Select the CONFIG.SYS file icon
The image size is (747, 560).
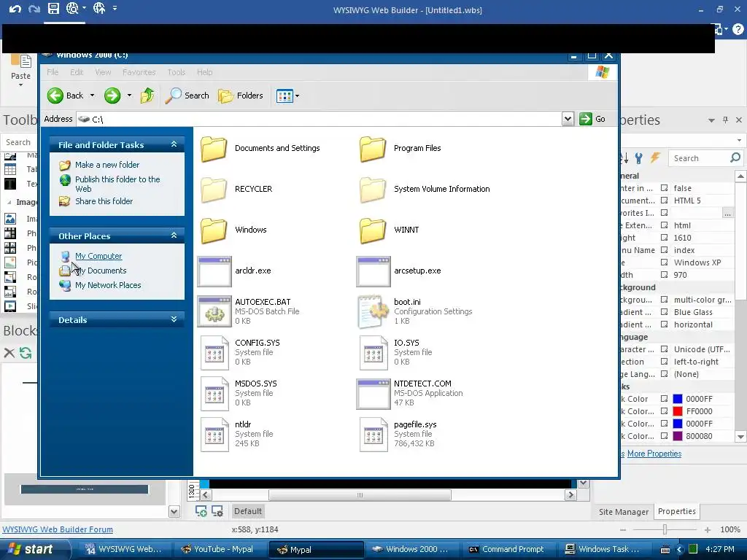pos(214,353)
